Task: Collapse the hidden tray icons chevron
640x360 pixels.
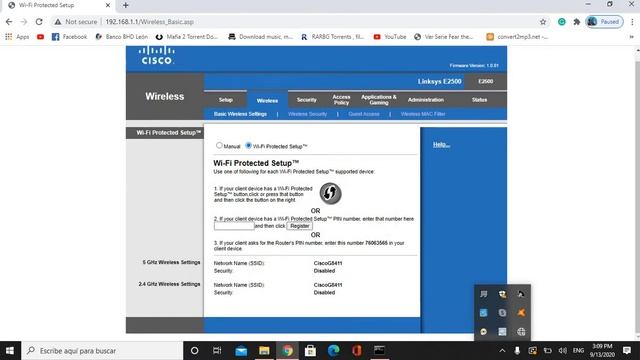Action: (502, 351)
